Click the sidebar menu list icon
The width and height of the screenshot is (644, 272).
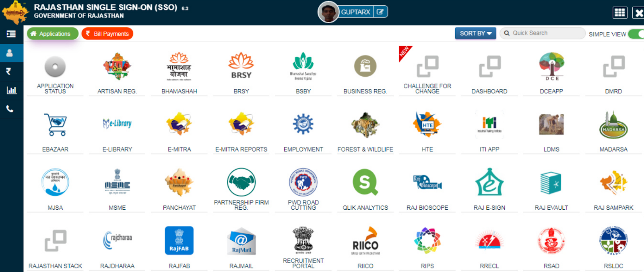pos(11,34)
